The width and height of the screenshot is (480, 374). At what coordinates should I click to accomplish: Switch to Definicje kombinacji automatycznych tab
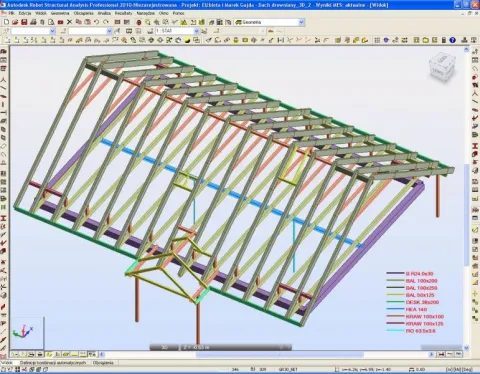click(x=53, y=362)
